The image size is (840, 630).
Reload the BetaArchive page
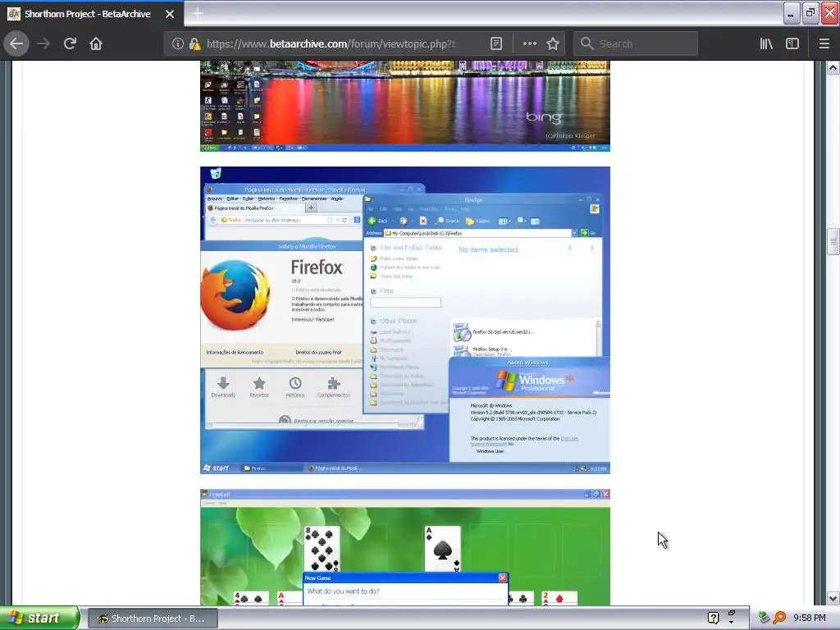point(70,44)
